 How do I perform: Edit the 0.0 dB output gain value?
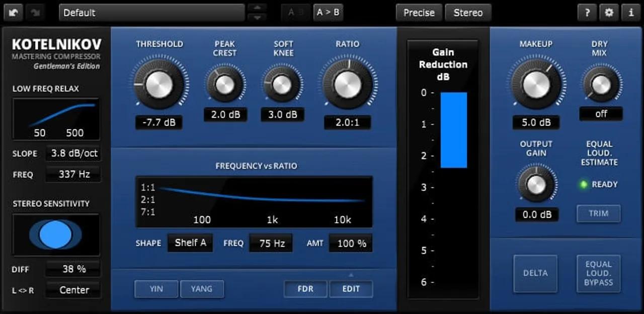(536, 214)
